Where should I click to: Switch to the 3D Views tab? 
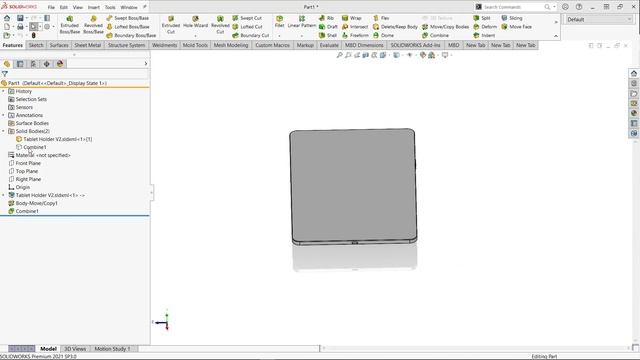[x=75, y=349]
